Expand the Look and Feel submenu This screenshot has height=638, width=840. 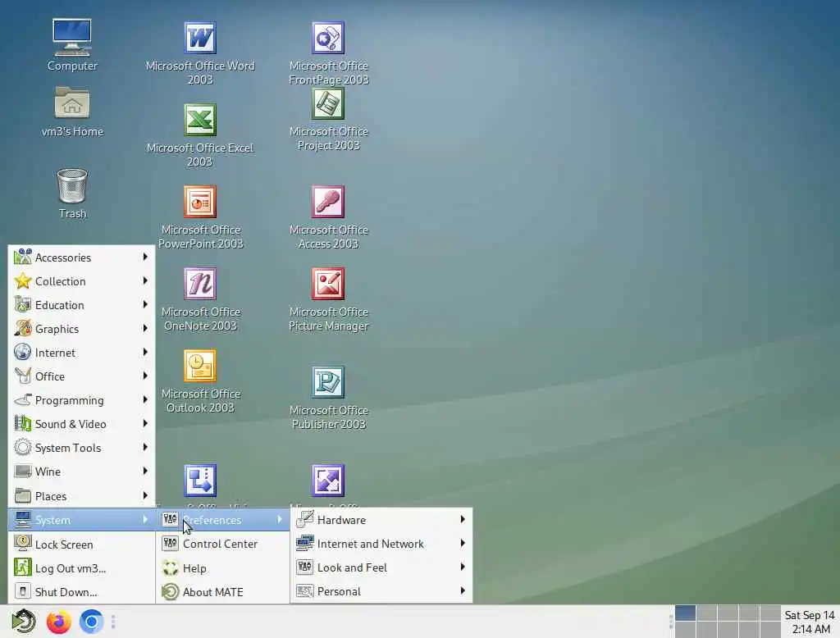click(x=381, y=567)
